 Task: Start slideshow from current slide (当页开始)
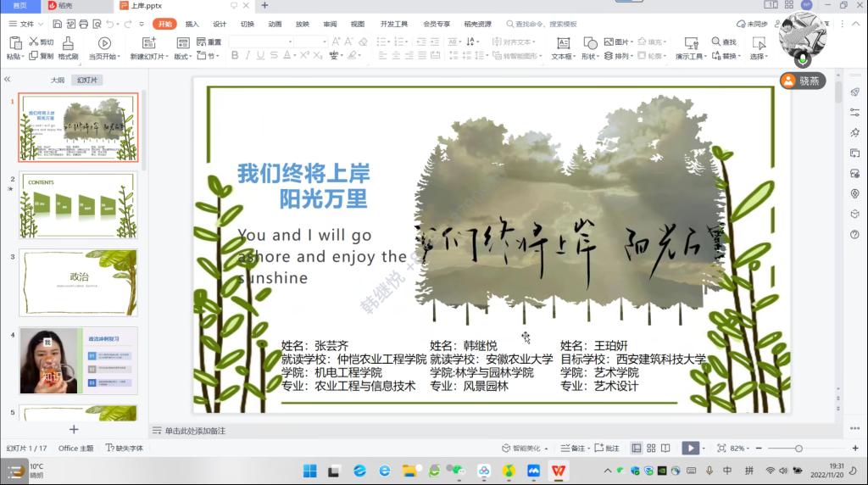pyautogui.click(x=104, y=42)
